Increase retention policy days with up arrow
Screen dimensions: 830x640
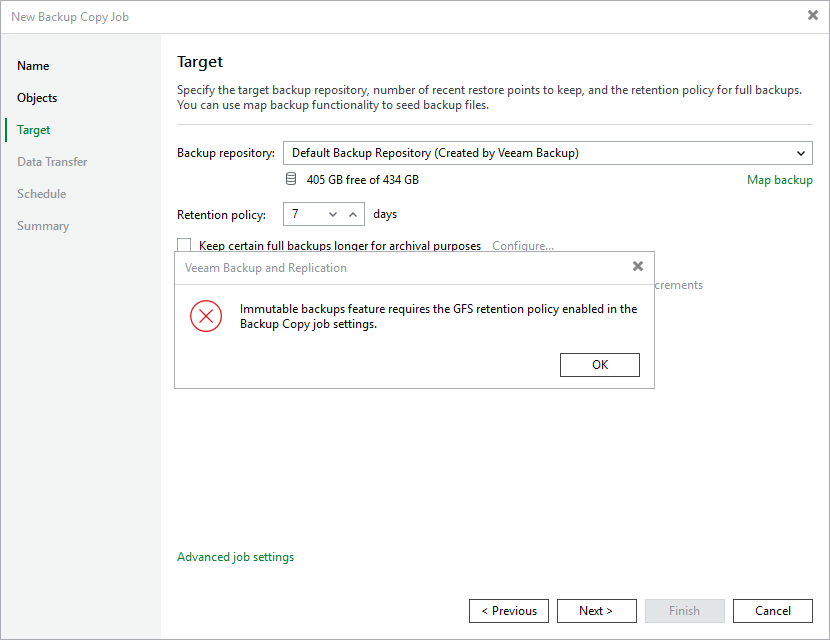tap(353, 214)
